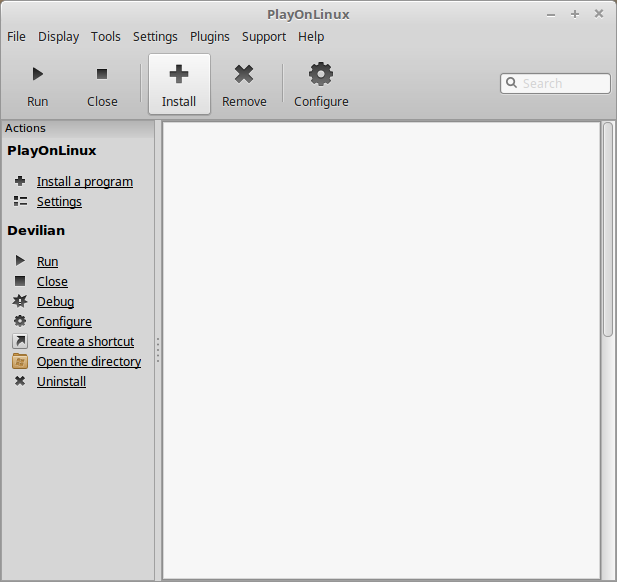The image size is (617, 582).
Task: Click the Close stop icon in toolbar
Action: (x=102, y=74)
